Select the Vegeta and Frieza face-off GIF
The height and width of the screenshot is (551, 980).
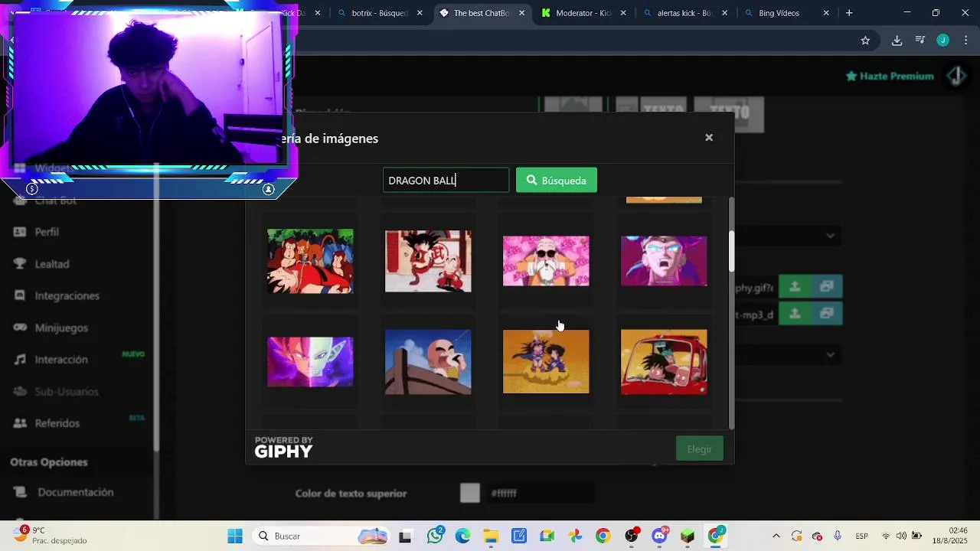(310, 362)
